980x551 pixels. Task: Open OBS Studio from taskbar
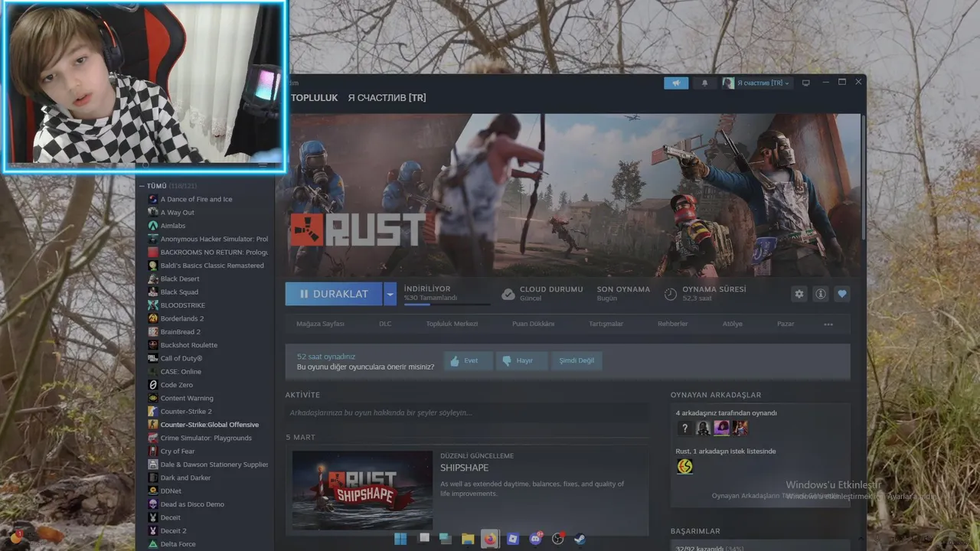coord(558,539)
